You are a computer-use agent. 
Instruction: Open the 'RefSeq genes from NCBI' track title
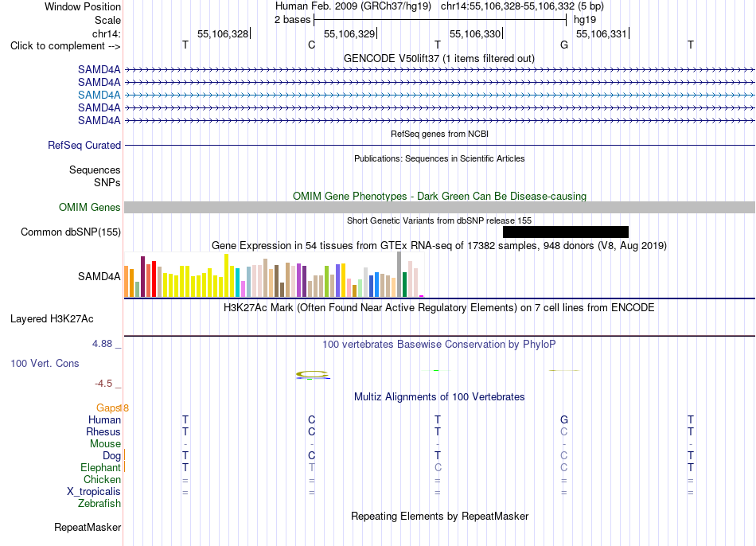click(440, 134)
